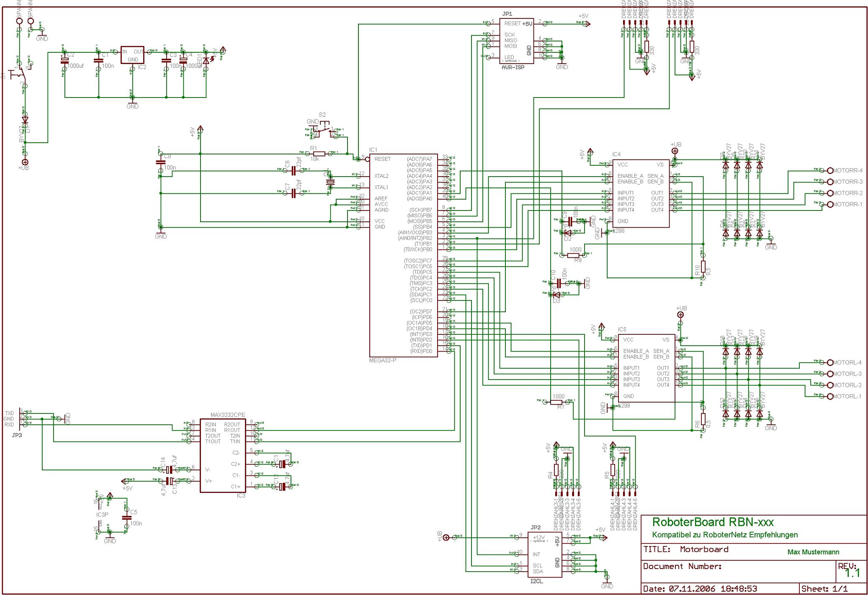Select the MOTORL-1 connector pad

tap(830, 396)
